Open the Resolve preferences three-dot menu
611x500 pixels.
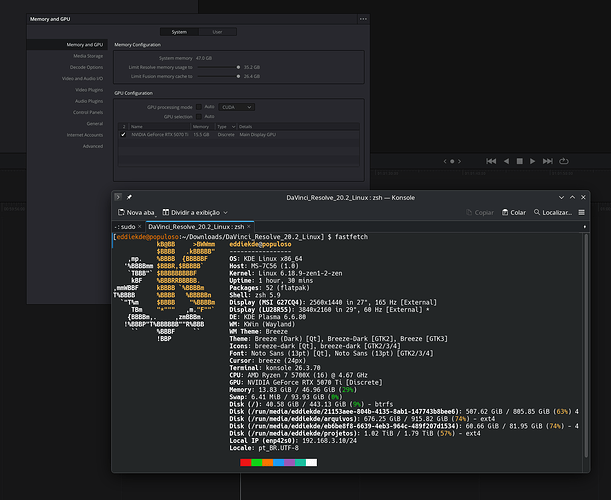(x=363, y=19)
